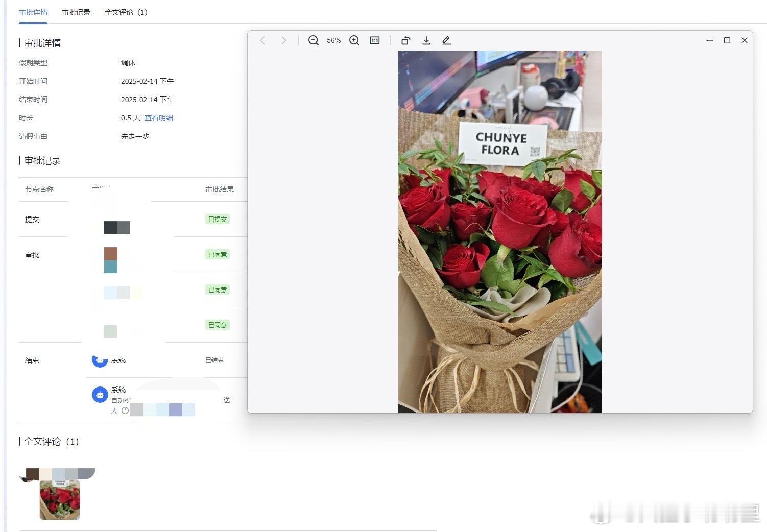Click the 系统 name above 自动 text
767x532 pixels.
pos(118,390)
